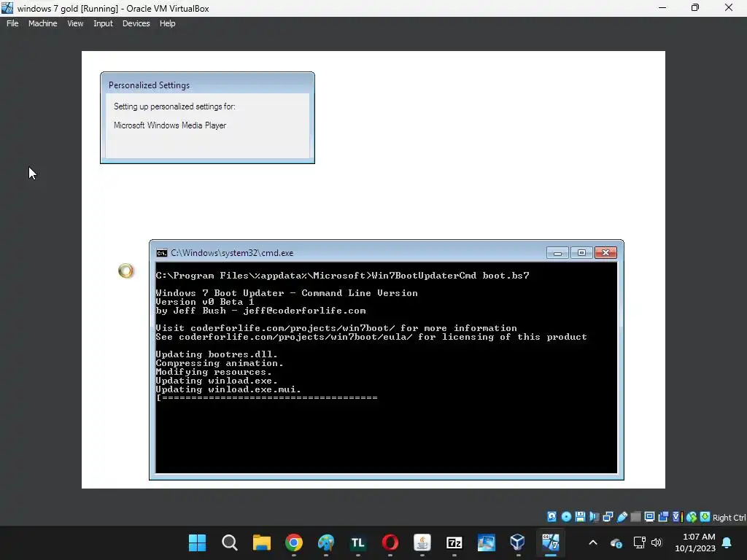Viewport: 747px width, 560px height.
Task: Click the 'Updating winload.exe.mui.' line
Action: (x=228, y=389)
